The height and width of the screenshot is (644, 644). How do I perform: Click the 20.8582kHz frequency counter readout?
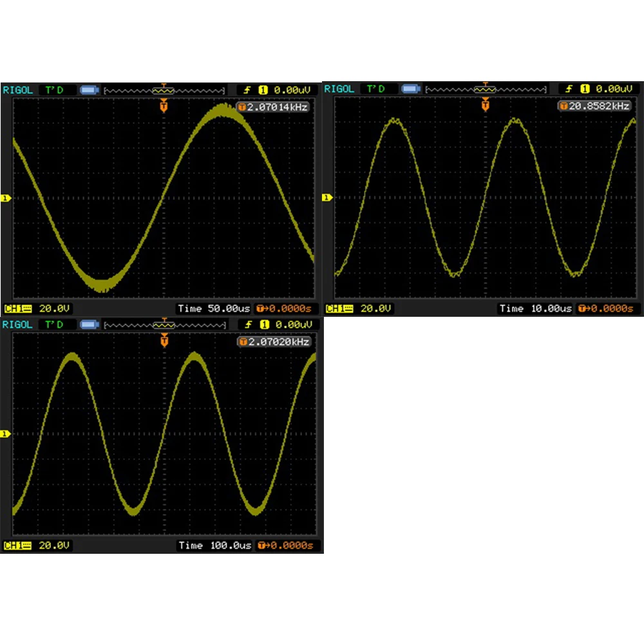point(594,106)
